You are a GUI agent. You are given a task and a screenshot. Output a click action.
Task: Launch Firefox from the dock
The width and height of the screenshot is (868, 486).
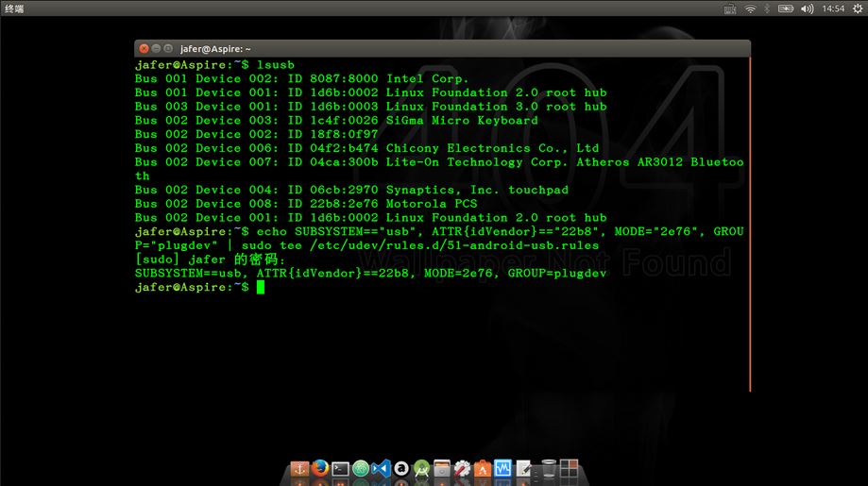click(x=320, y=469)
